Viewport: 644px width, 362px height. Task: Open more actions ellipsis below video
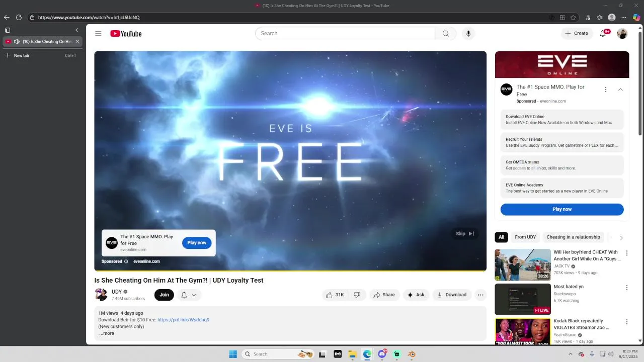(480, 295)
